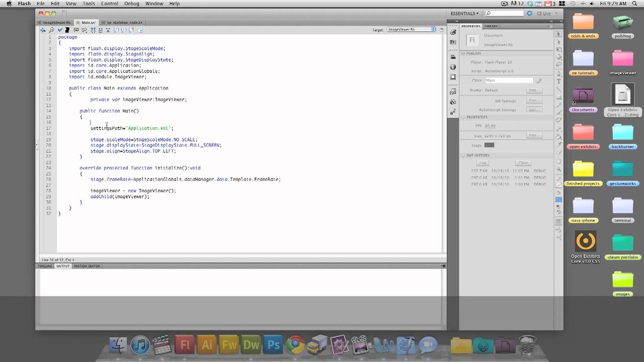Open the Target ImageViewer.fla dropdown
Screen dimensions: 644x362
[x=412, y=30]
